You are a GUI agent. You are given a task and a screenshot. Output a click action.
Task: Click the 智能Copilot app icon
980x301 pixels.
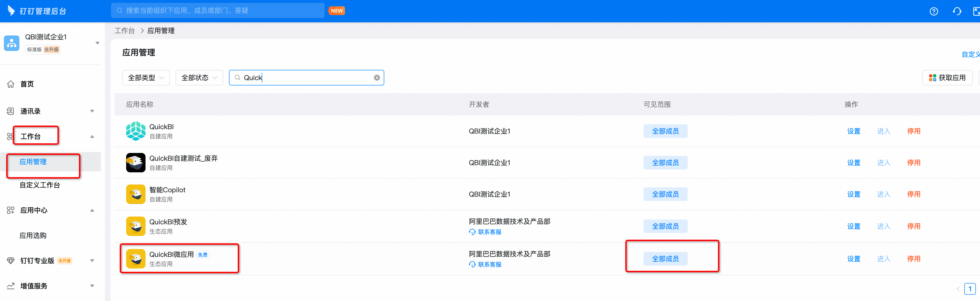coord(135,194)
